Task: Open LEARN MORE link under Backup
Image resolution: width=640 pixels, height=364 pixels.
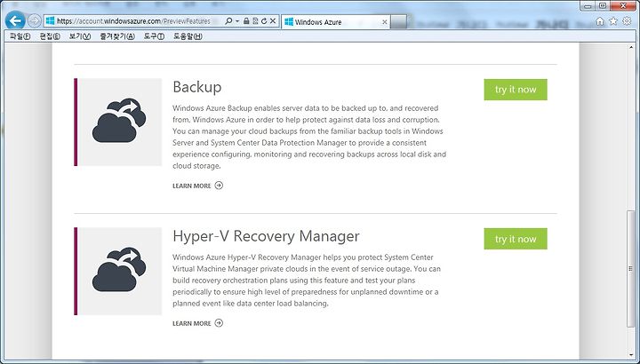Action: point(192,186)
